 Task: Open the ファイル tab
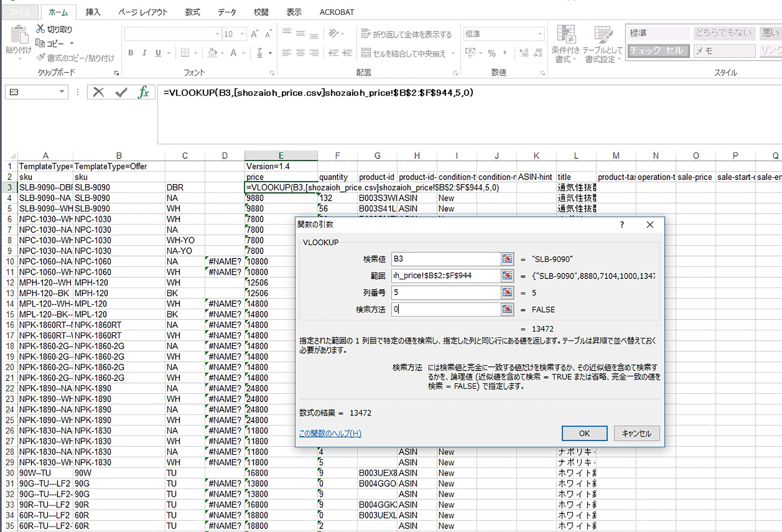tap(19, 12)
